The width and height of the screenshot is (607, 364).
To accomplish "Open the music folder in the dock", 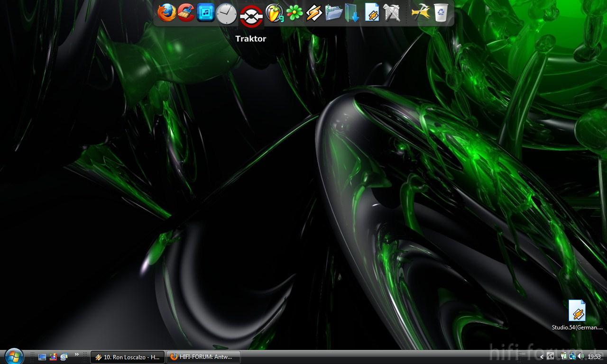I will coord(334,13).
